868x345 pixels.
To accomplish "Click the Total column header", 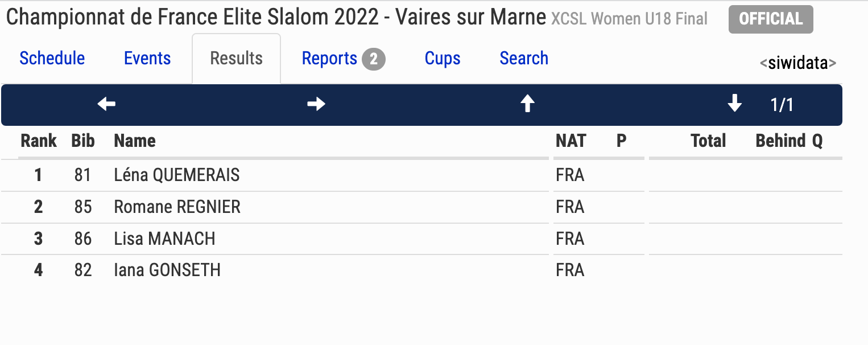I will click(708, 141).
